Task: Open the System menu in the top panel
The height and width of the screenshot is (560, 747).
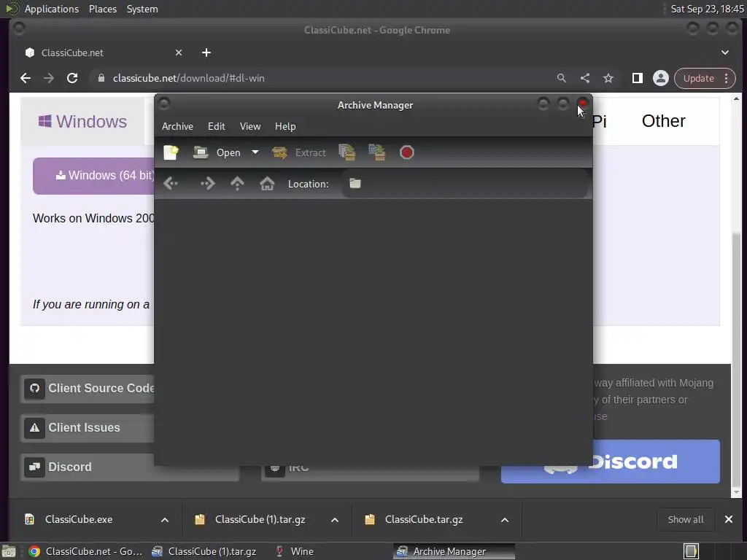Action: [142, 9]
